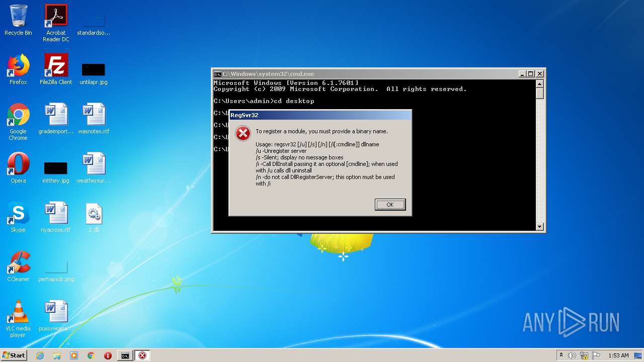The width and height of the screenshot is (644, 362).
Task: Open Chrome from the taskbar
Action: coord(91,355)
